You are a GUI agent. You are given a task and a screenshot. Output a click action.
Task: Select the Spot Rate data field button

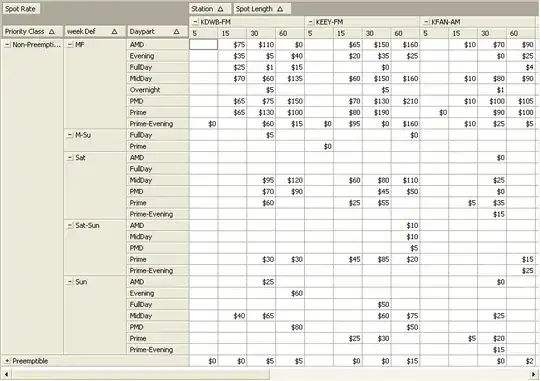[x=21, y=9]
